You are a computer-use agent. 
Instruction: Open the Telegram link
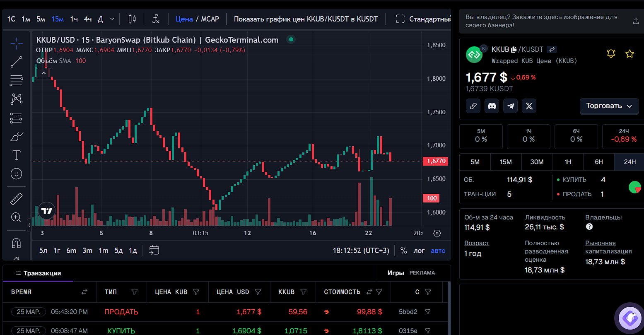pos(511,106)
